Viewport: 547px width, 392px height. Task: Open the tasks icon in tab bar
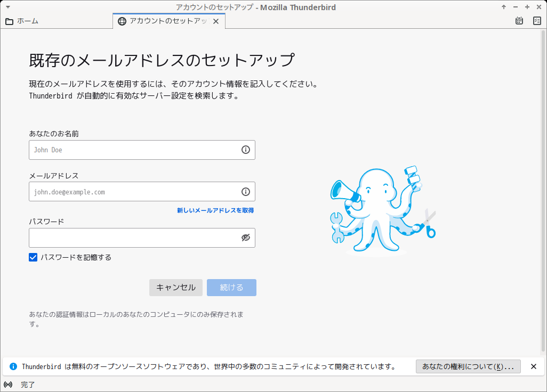click(x=537, y=21)
